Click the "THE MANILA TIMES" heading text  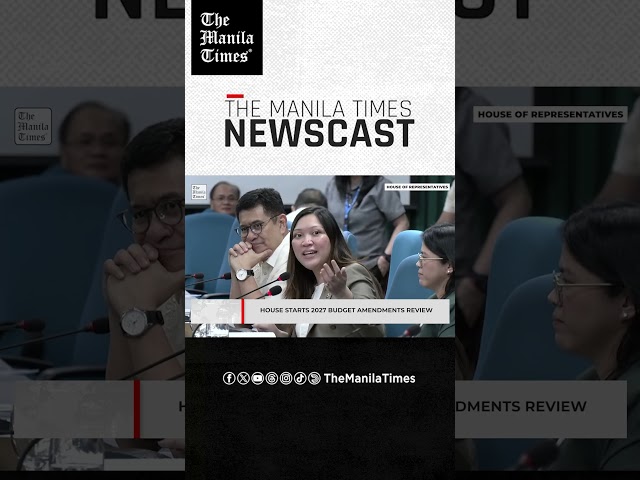[318, 108]
